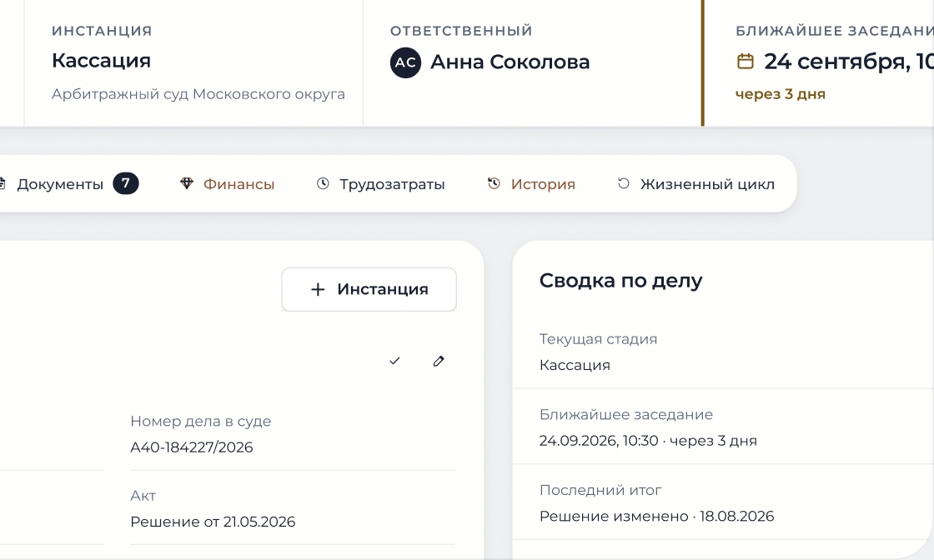Click the heading Сводка по делу
Image resolution: width=934 pixels, height=560 pixels.
click(x=620, y=280)
